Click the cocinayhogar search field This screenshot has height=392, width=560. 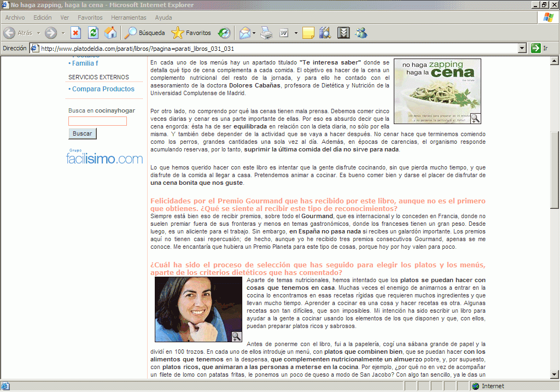pyautogui.click(x=97, y=121)
